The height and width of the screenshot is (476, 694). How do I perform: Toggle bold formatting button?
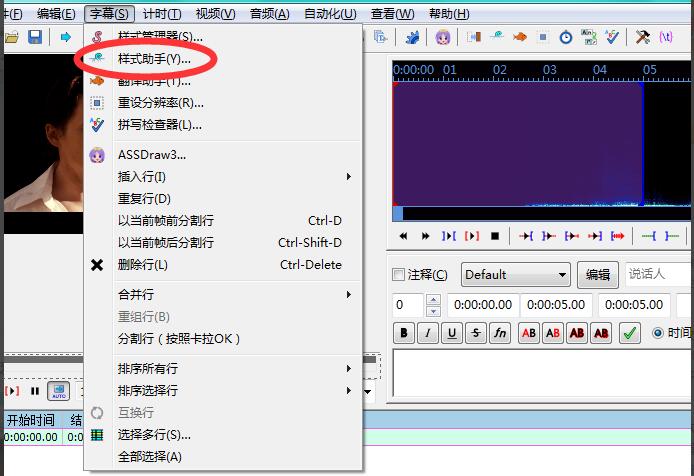coord(404,333)
